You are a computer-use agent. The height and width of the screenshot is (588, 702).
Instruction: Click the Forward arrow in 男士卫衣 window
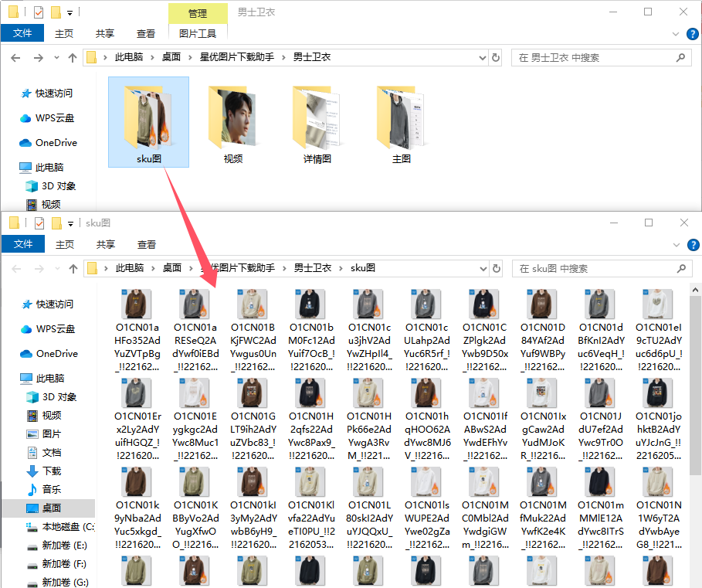[x=39, y=58]
